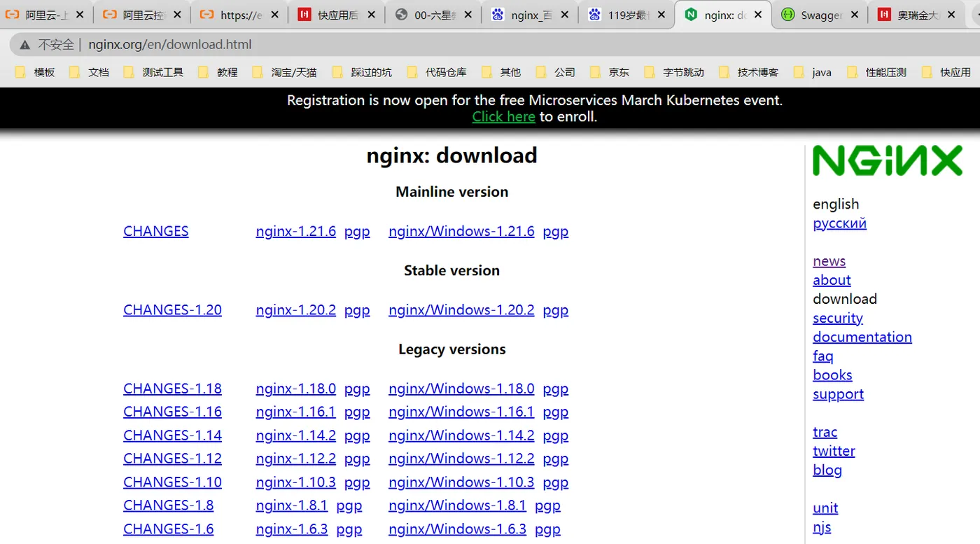Image resolution: width=980 pixels, height=544 pixels.
Task: Open the 快应用 bookmark folder
Action: click(x=946, y=72)
